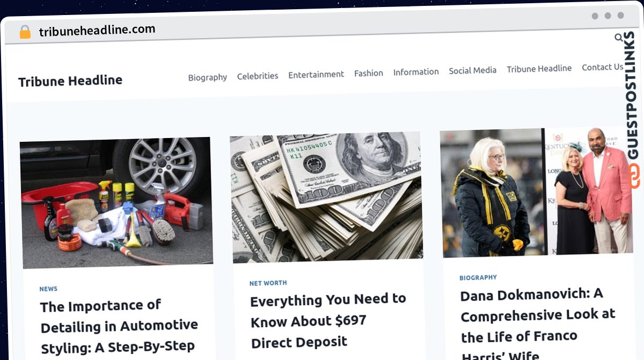Open the car detailing supplies thumbnail

(116, 203)
